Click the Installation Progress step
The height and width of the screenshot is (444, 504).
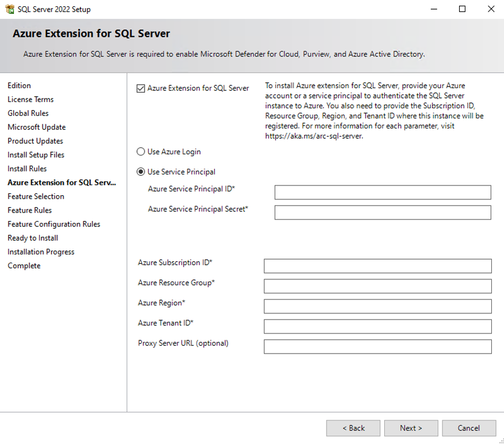tap(41, 252)
